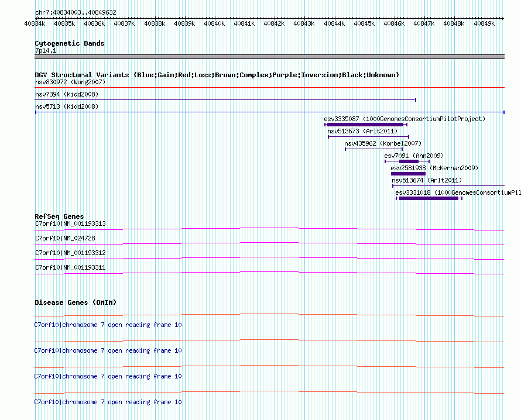Open esv3331018 variant label
This screenshot has height=420, width=521.
tap(458, 192)
